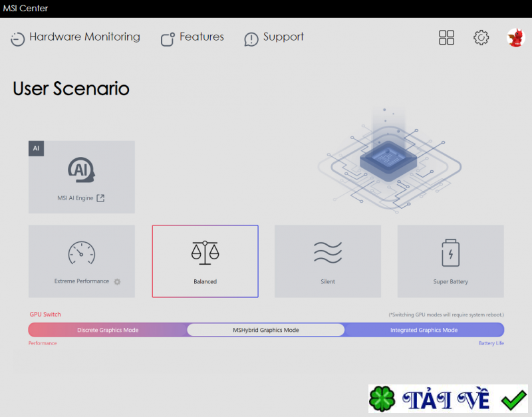Click the MSI Center window title
The width and height of the screenshot is (532, 417).
click(25, 8)
